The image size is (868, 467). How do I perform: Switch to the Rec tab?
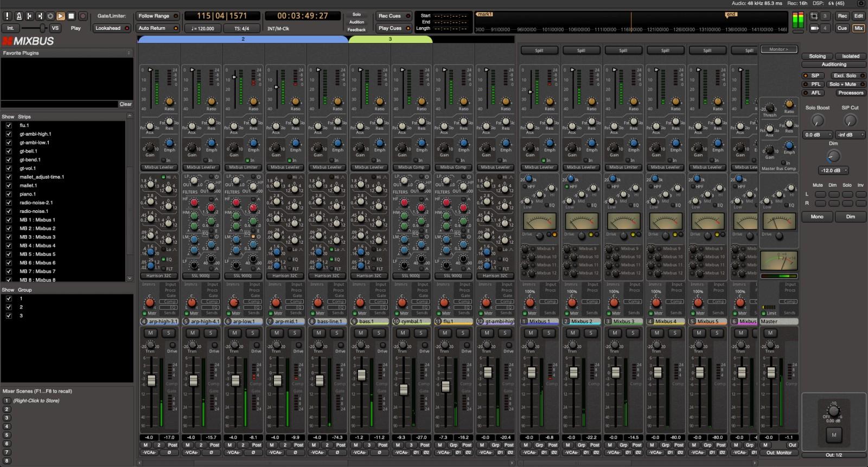tap(842, 16)
